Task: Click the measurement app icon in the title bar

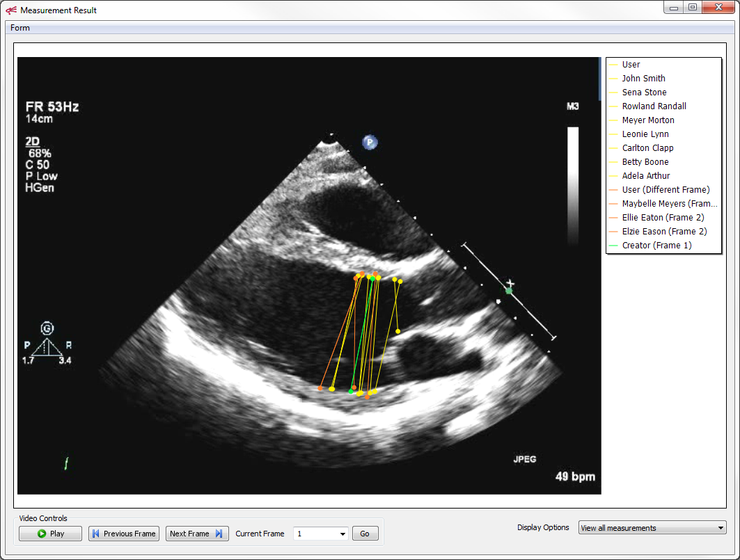Action: 12,10
